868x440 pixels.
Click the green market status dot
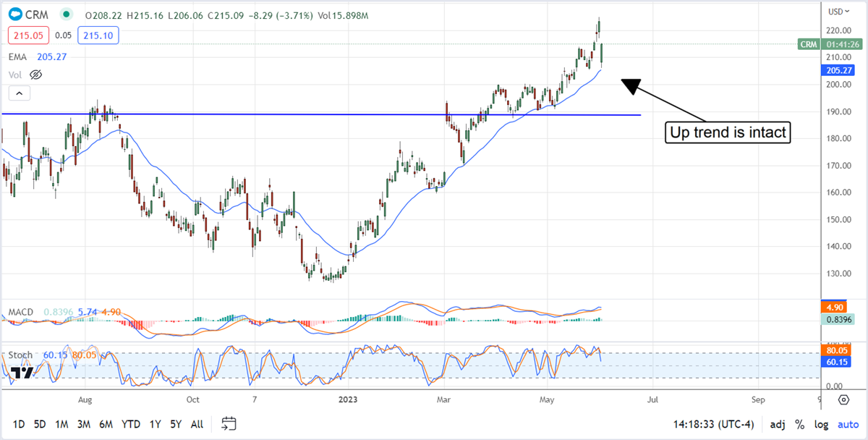(x=67, y=14)
